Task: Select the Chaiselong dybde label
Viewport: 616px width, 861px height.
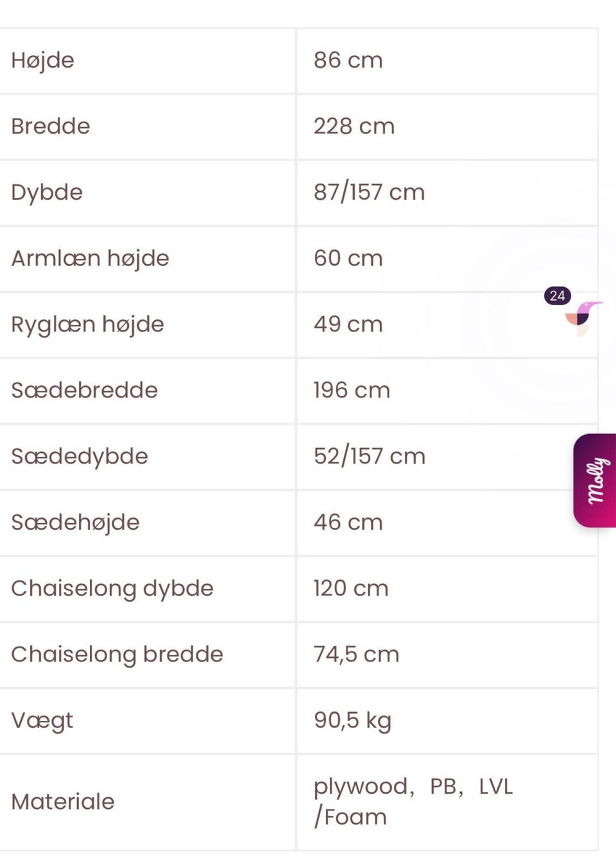Action: click(112, 588)
